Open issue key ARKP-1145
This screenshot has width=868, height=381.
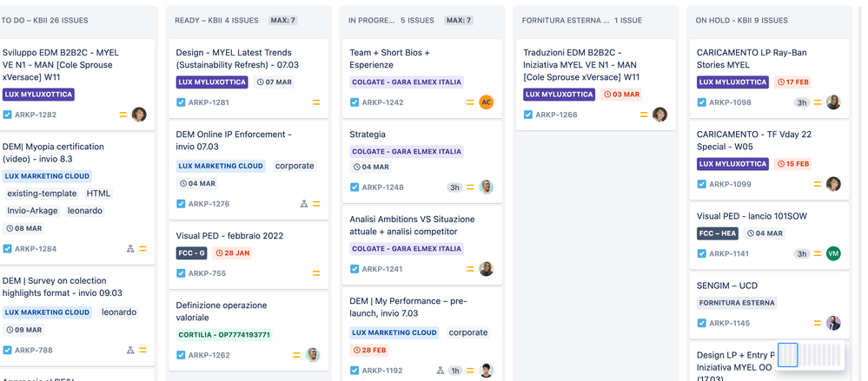pos(730,323)
